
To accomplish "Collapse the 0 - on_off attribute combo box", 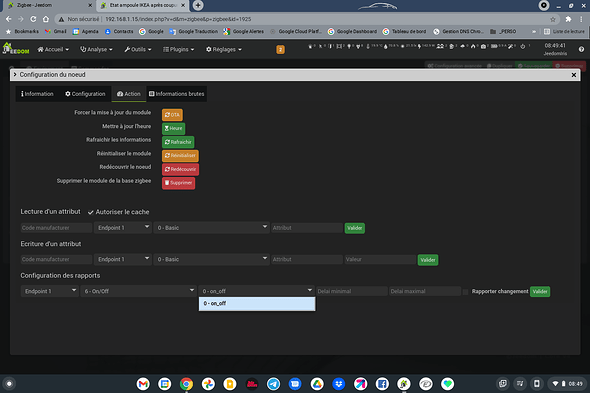I will [x=257, y=291].
